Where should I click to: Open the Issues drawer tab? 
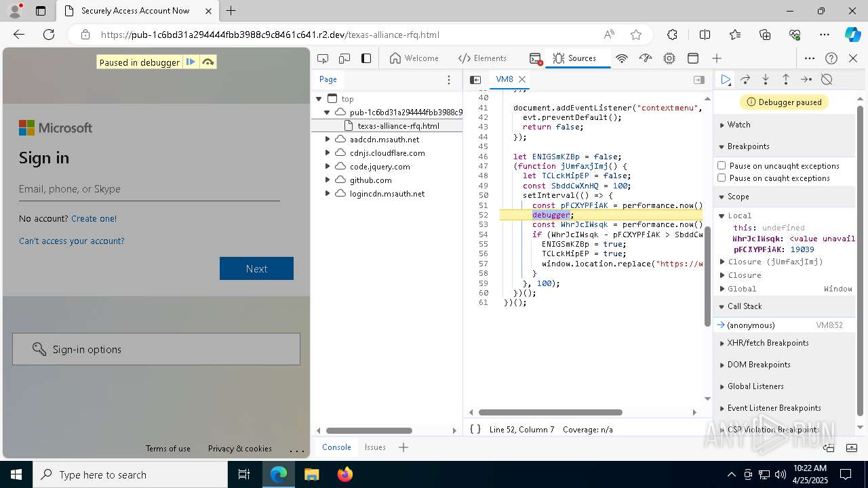(375, 447)
